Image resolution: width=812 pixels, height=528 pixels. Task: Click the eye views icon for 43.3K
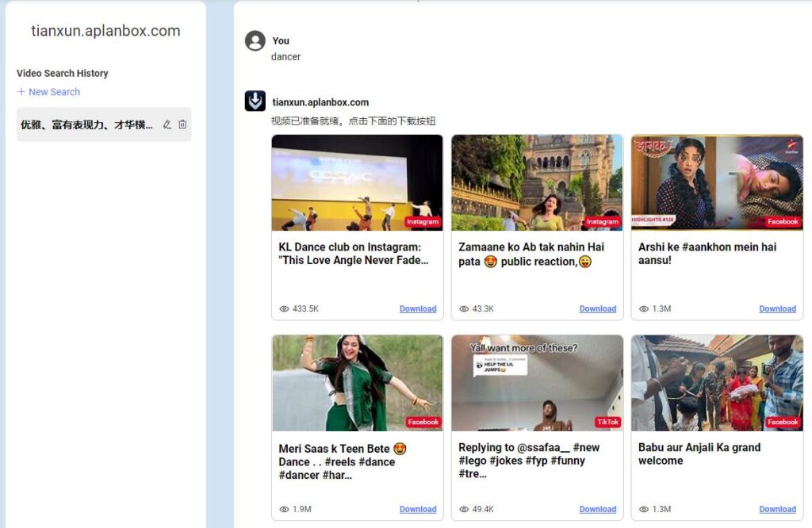(463, 308)
